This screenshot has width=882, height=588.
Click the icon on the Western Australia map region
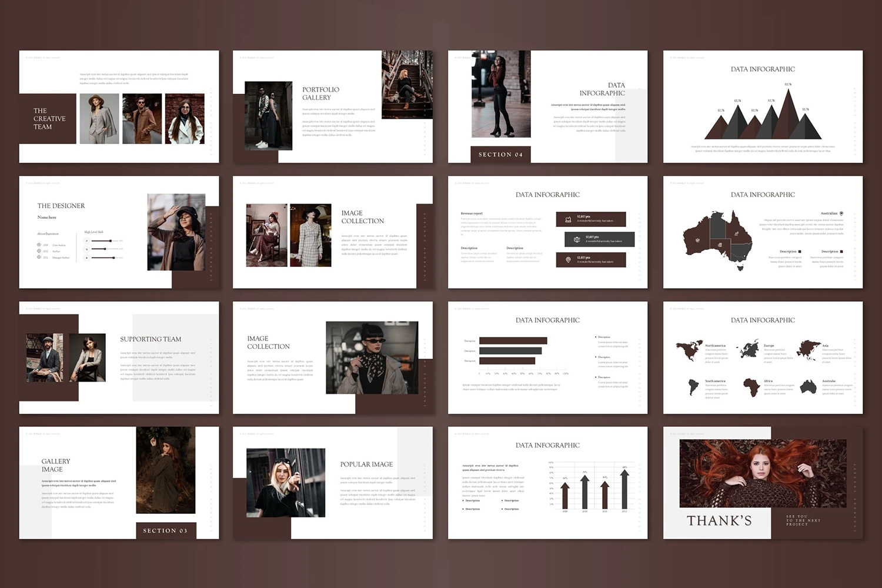[x=697, y=239]
